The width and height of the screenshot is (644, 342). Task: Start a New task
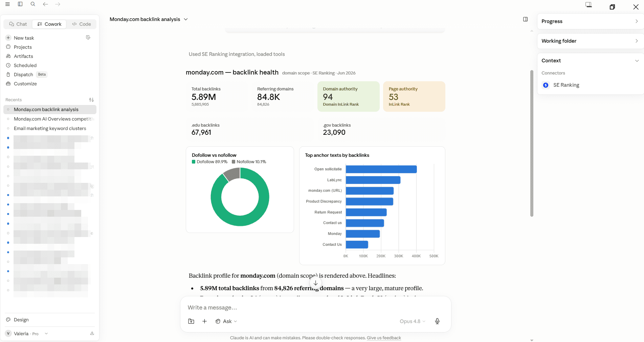coord(24,38)
